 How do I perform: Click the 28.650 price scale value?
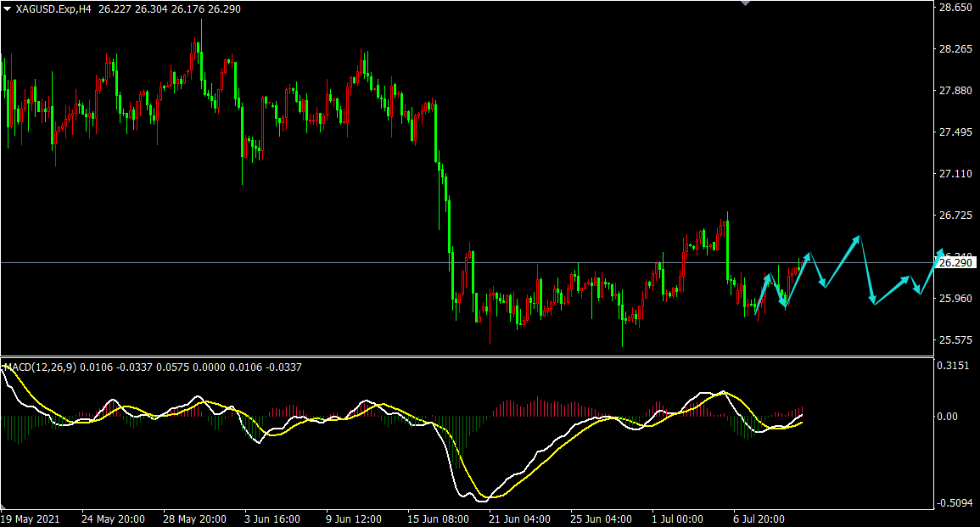tap(955, 8)
